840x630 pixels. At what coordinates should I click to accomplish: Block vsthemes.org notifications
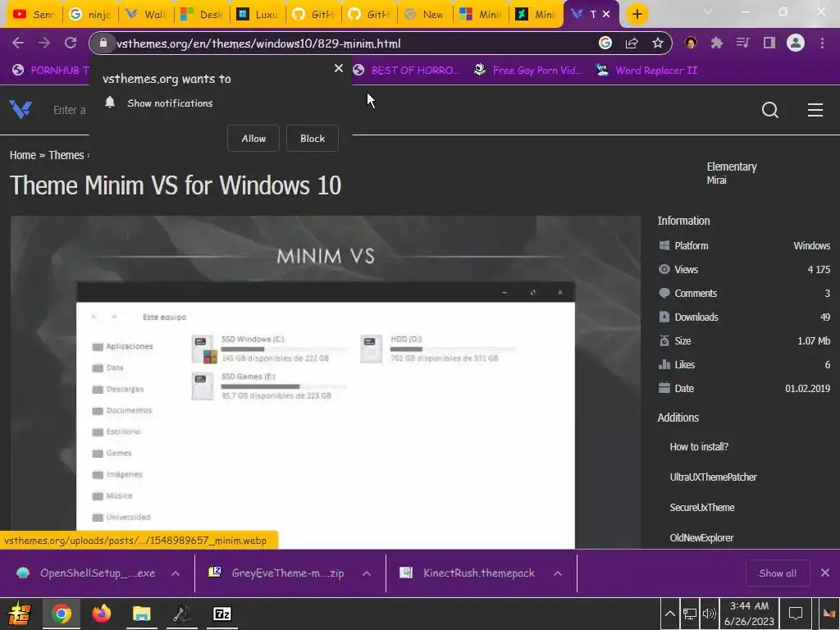(313, 138)
